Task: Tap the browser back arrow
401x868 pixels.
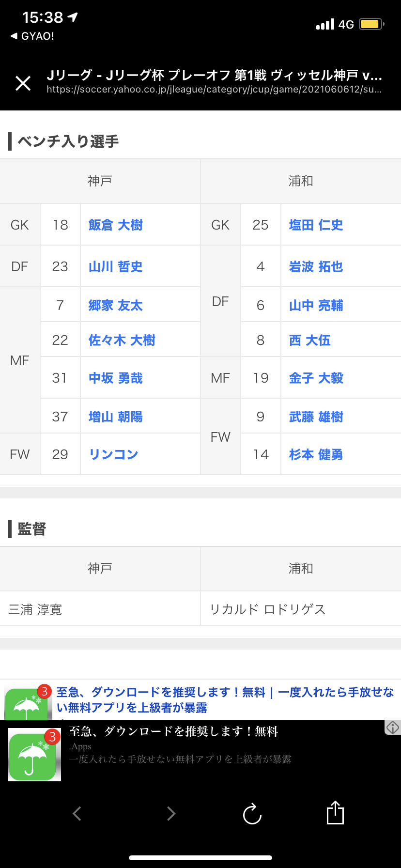Action: [x=77, y=813]
